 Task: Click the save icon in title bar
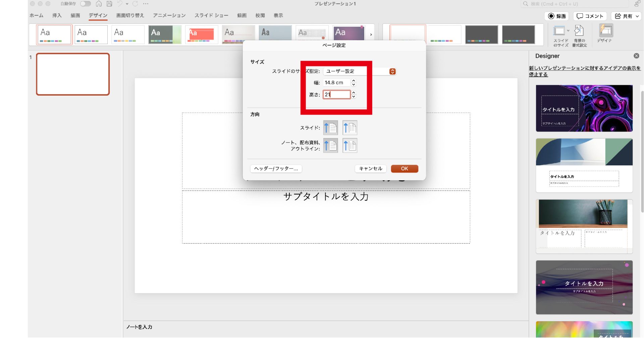109,4
